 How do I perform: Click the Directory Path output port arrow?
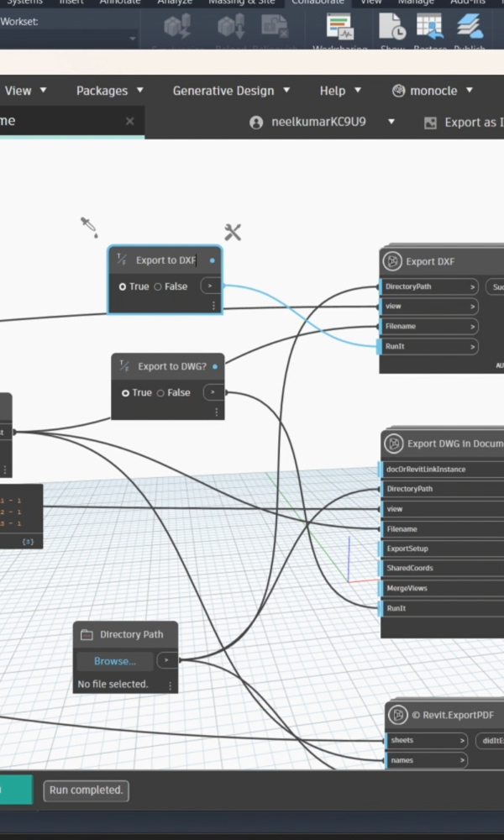(167, 660)
